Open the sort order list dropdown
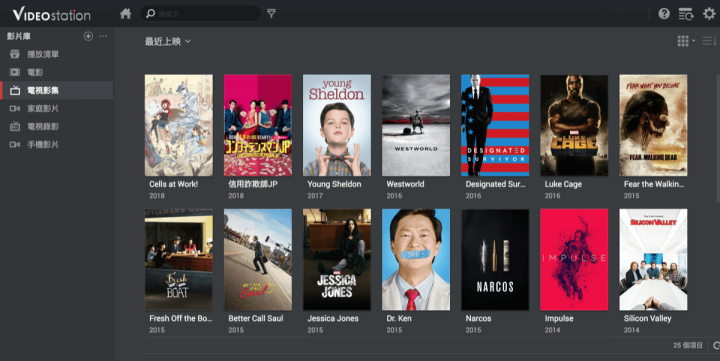Image resolution: width=720 pixels, height=361 pixels. click(x=709, y=41)
